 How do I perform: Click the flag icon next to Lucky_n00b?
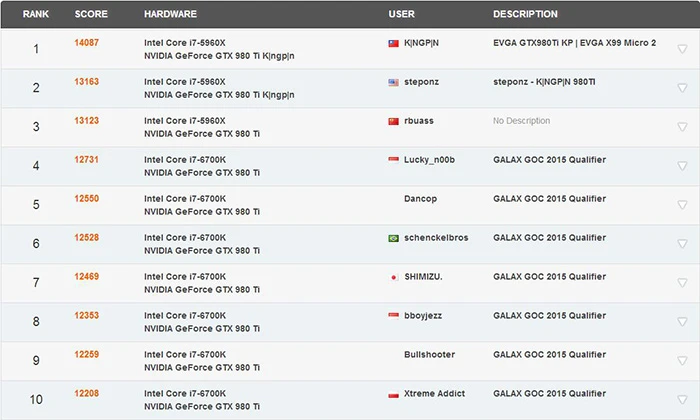click(x=393, y=160)
